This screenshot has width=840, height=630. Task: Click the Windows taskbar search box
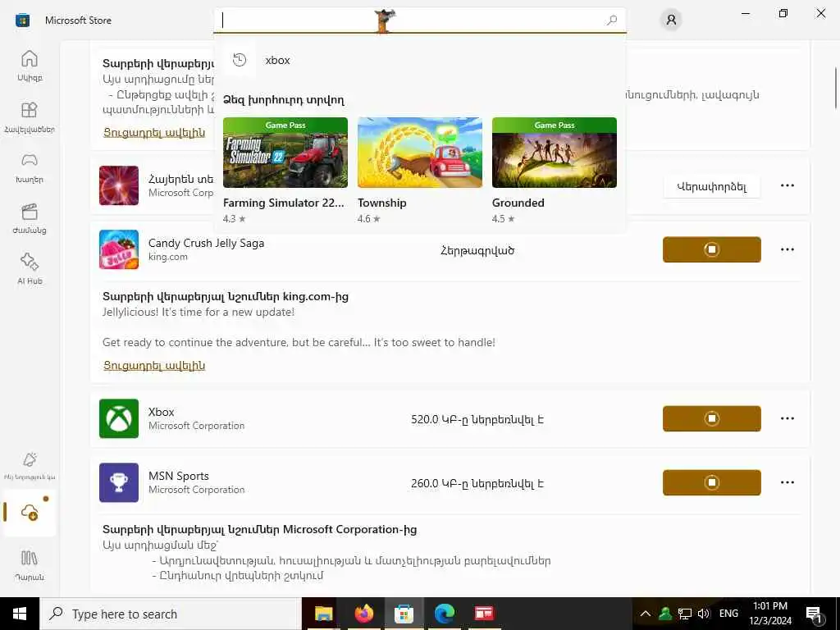[171, 614]
